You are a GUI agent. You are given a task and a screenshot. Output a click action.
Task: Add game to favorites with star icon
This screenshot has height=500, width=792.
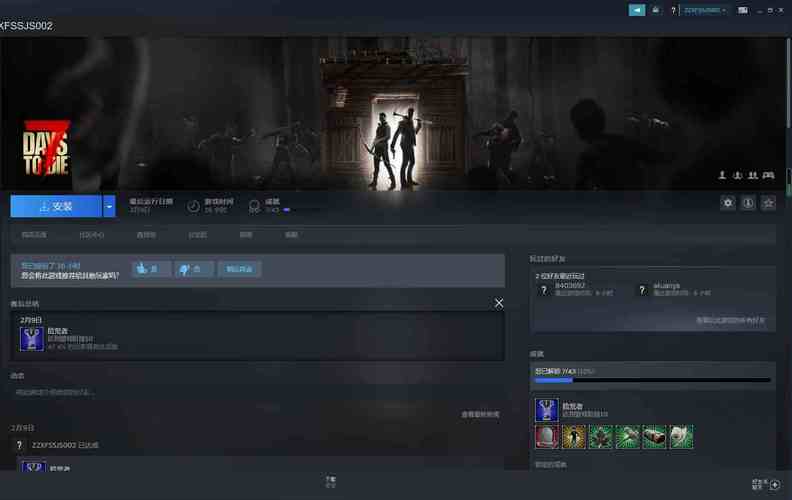[768, 203]
